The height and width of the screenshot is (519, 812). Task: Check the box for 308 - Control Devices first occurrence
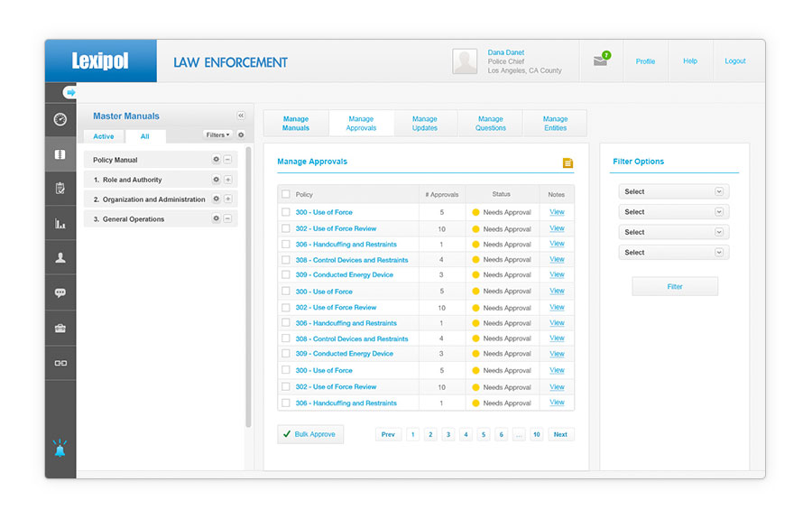click(285, 260)
